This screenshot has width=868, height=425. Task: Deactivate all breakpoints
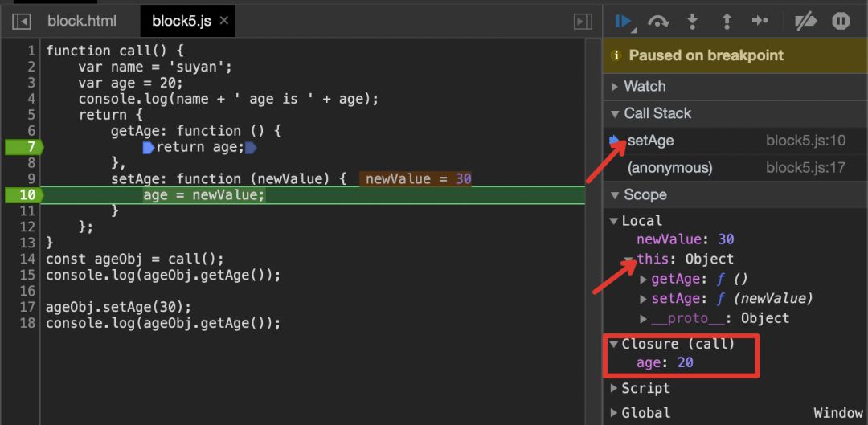click(x=805, y=22)
